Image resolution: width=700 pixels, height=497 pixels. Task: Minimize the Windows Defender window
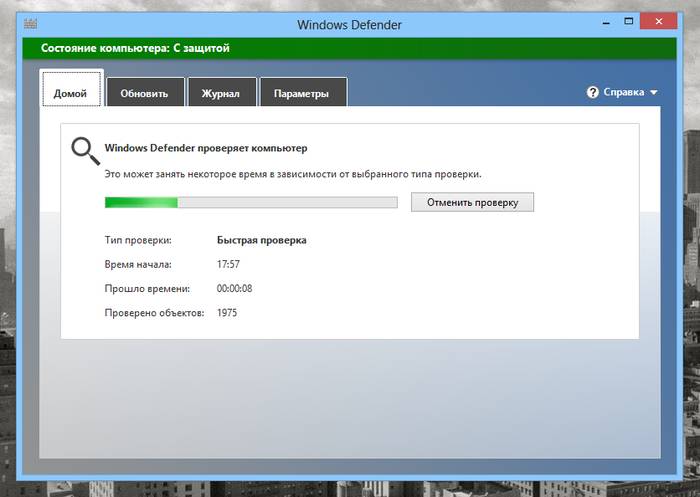coord(581,22)
